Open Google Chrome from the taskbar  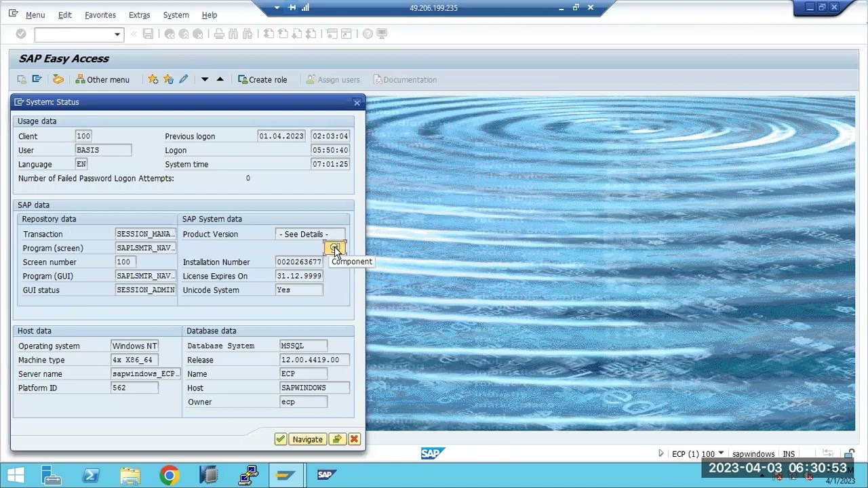[x=170, y=474]
